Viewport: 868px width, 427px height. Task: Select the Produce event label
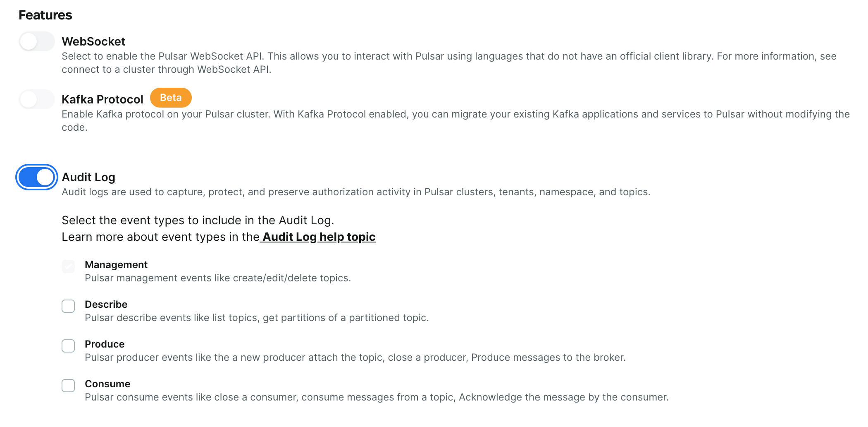pyautogui.click(x=105, y=344)
